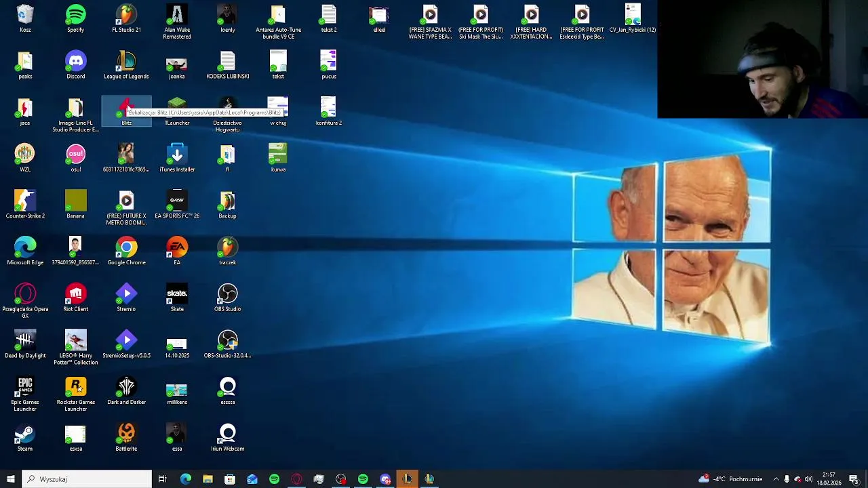Viewport: 868px width, 488px height.
Task: Select the peaks folder icon
Action: coord(25,65)
